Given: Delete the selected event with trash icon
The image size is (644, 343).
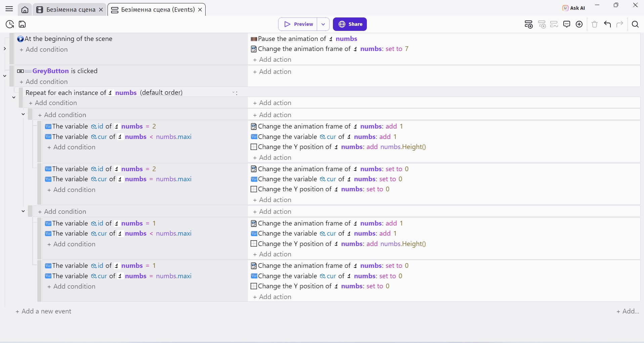Looking at the screenshot, I should [595, 24].
